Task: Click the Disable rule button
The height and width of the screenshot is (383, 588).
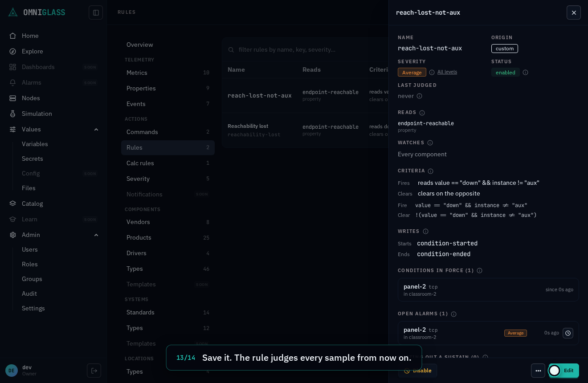Action: [417, 371]
